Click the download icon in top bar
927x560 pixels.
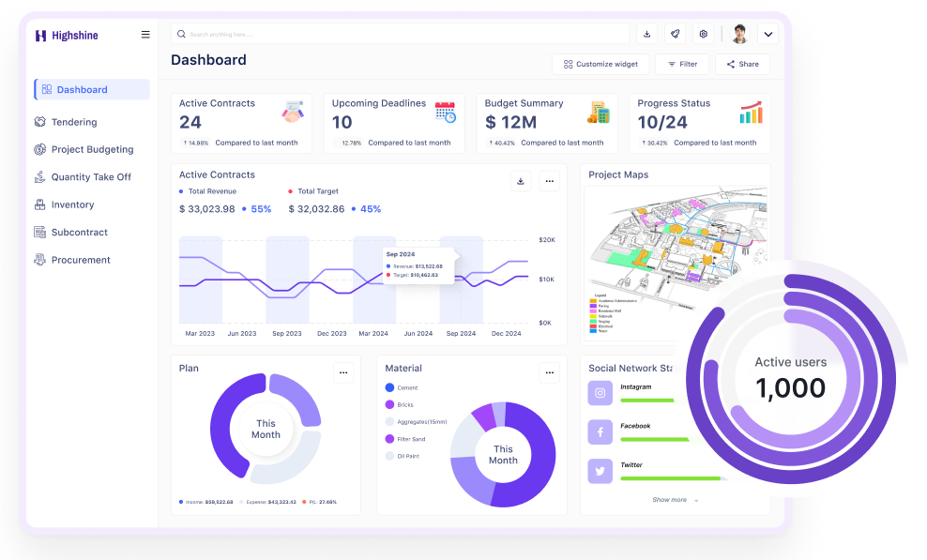[646, 35]
